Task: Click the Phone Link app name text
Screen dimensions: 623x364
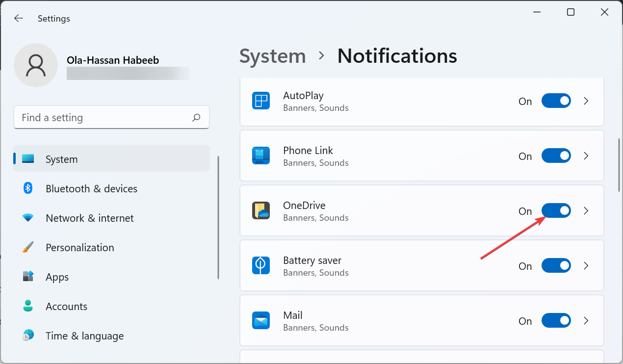Action: pos(308,151)
